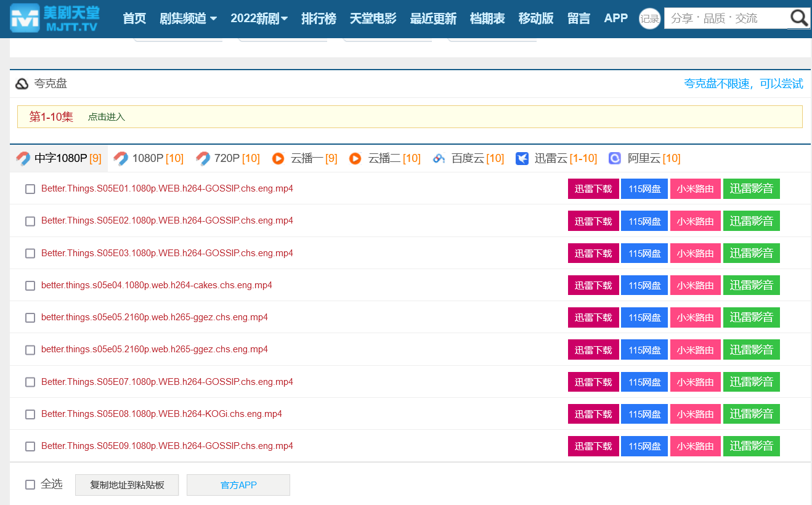
Task: Click 迅雷影音 for S05E02
Action: pos(752,221)
